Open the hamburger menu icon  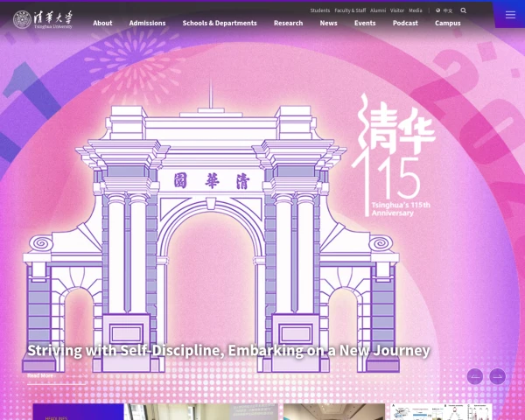click(x=510, y=15)
